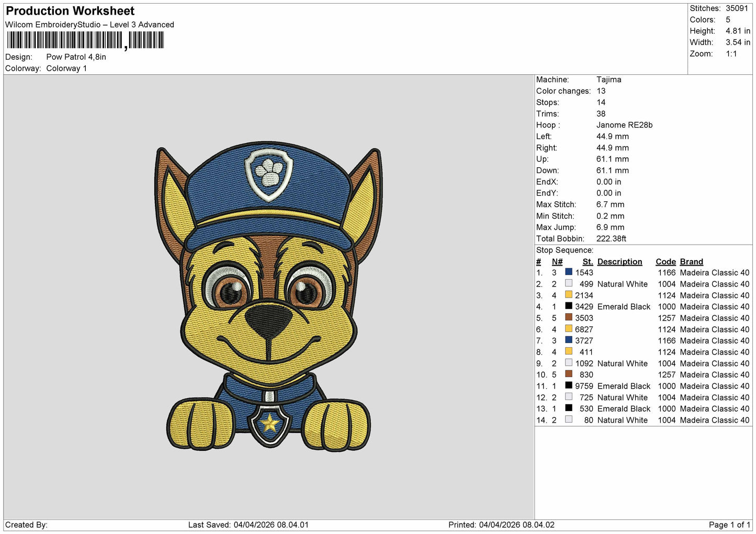Viewport: 756px width, 534px height.
Task: Pick the brown swatch next to 830
Action: 569,374
